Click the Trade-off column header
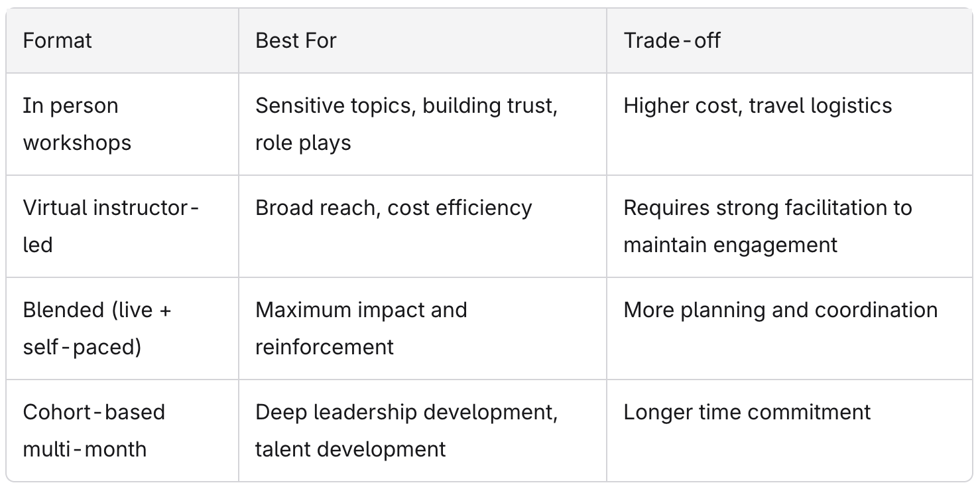Image resolution: width=980 pixels, height=491 pixels. [789, 40]
